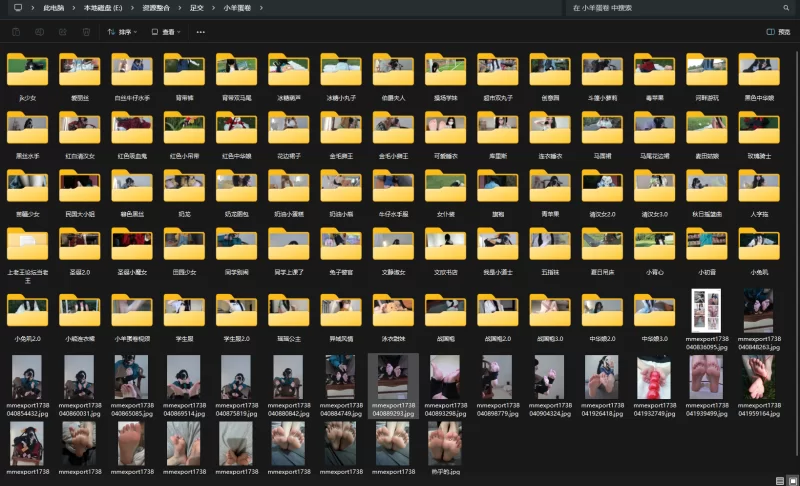Go to 本地磁盘 (E:) breadcrumb

tap(103, 8)
